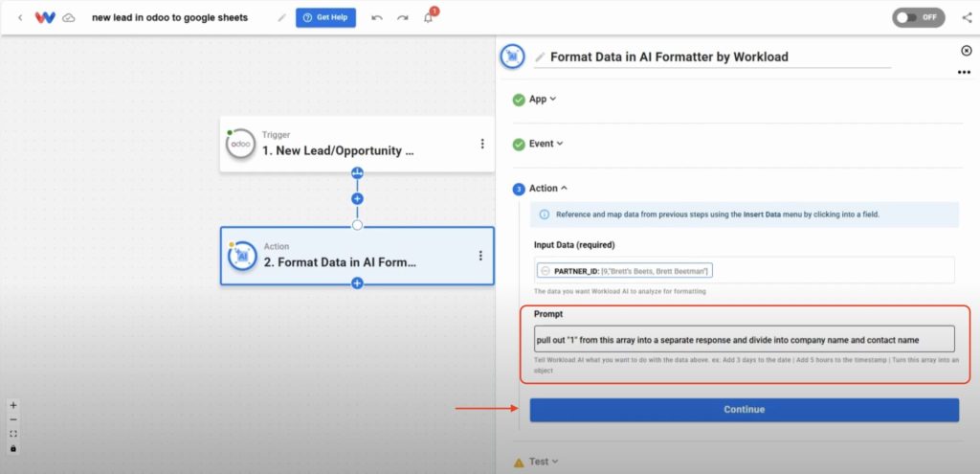Viewport: 980px width, 474px height.
Task: Zoom in on the canvas
Action: tap(13, 405)
